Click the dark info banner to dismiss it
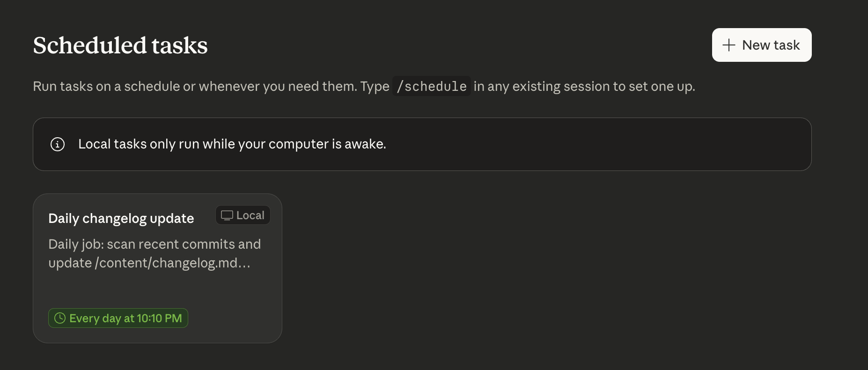The image size is (868, 370). coord(421,144)
